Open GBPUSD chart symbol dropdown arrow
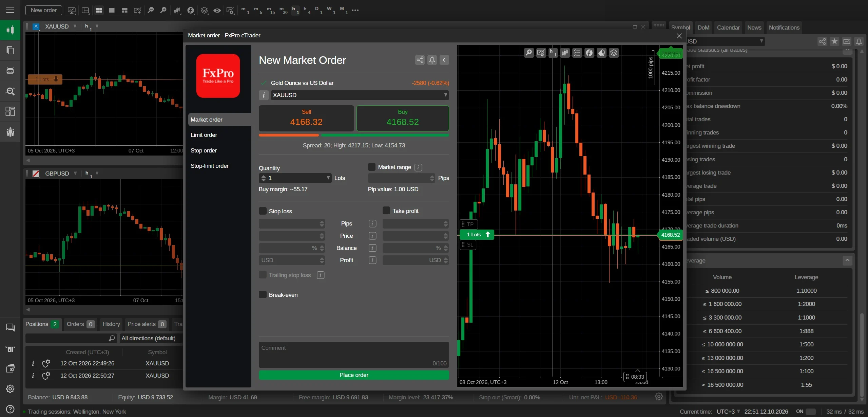This screenshot has width=868, height=417. coord(75,173)
